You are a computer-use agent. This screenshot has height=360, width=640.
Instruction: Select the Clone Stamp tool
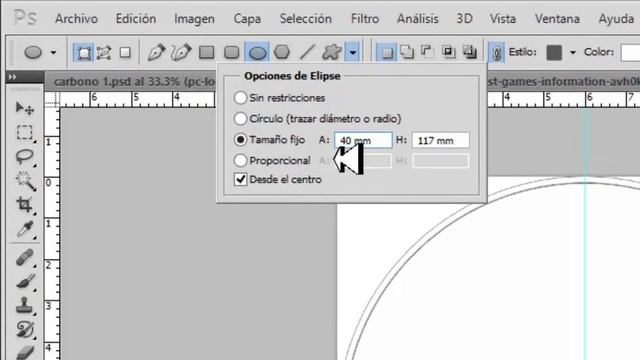tap(24, 306)
